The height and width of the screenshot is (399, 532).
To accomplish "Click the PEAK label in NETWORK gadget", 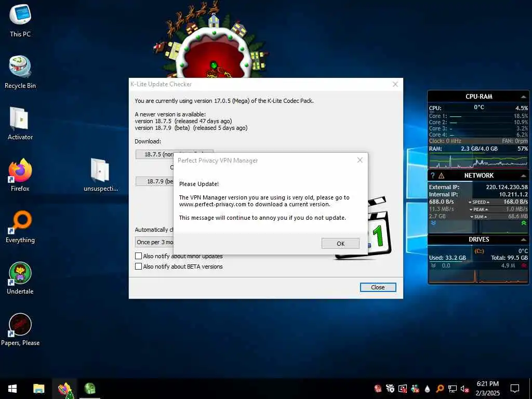I will [x=478, y=209].
